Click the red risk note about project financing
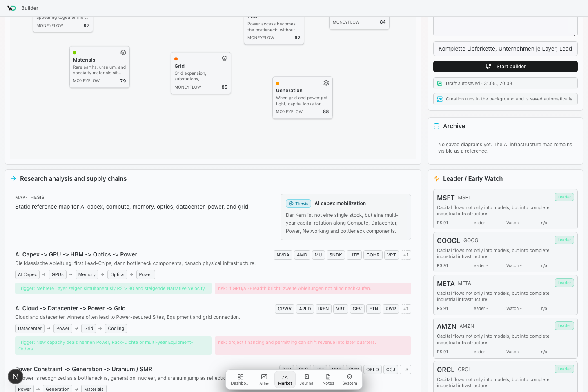The width and height of the screenshot is (588, 392). 313,345
